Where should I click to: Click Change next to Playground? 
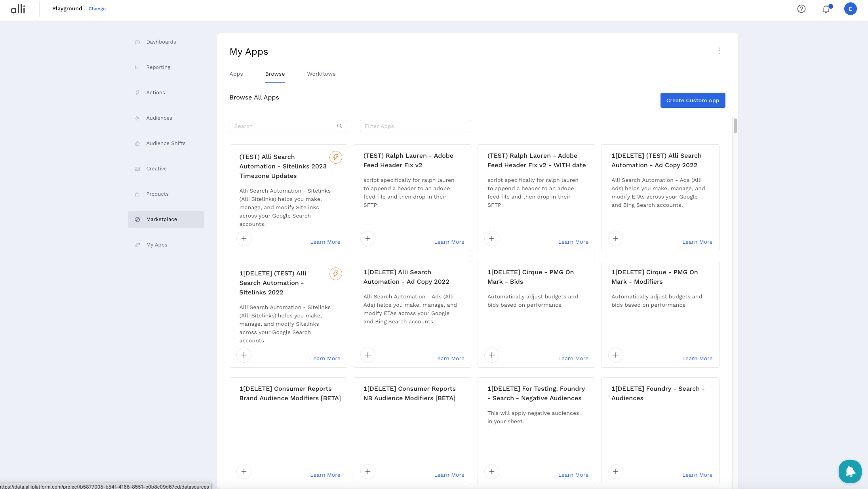(x=97, y=9)
